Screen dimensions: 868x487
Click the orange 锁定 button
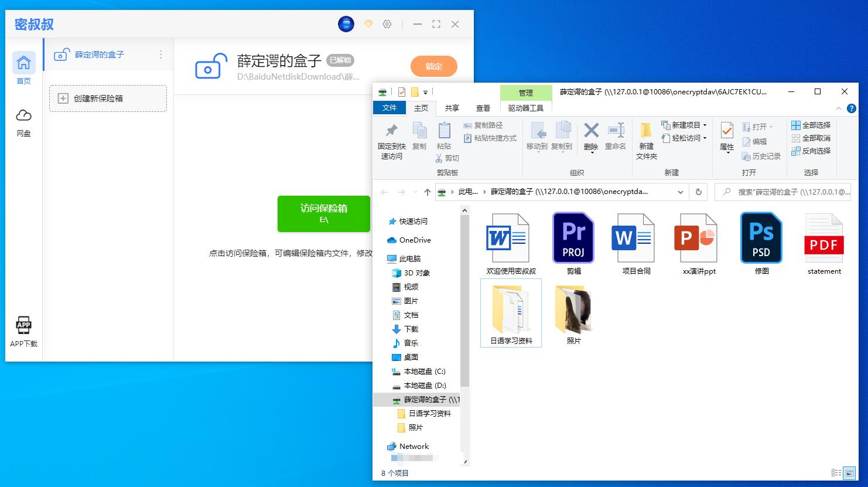[433, 66]
